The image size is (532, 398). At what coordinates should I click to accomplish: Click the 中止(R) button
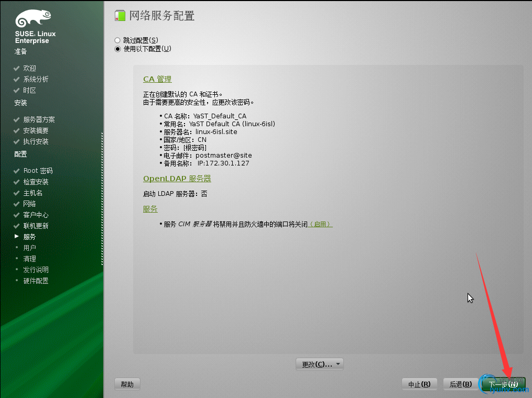[419, 384]
